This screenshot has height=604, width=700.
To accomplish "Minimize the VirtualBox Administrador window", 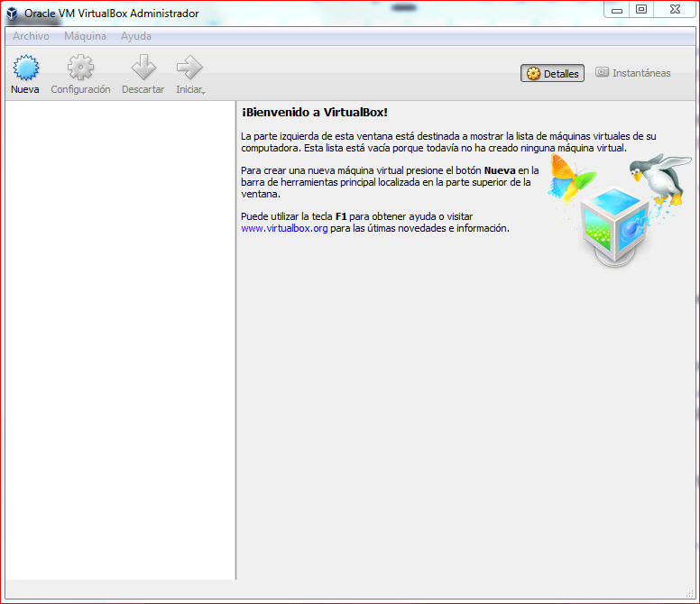I will (617, 10).
